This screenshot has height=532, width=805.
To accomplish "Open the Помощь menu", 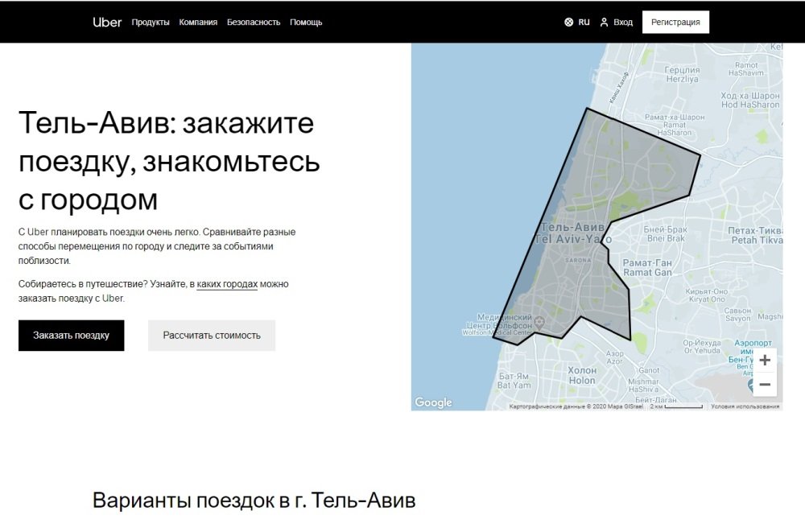I will point(306,22).
